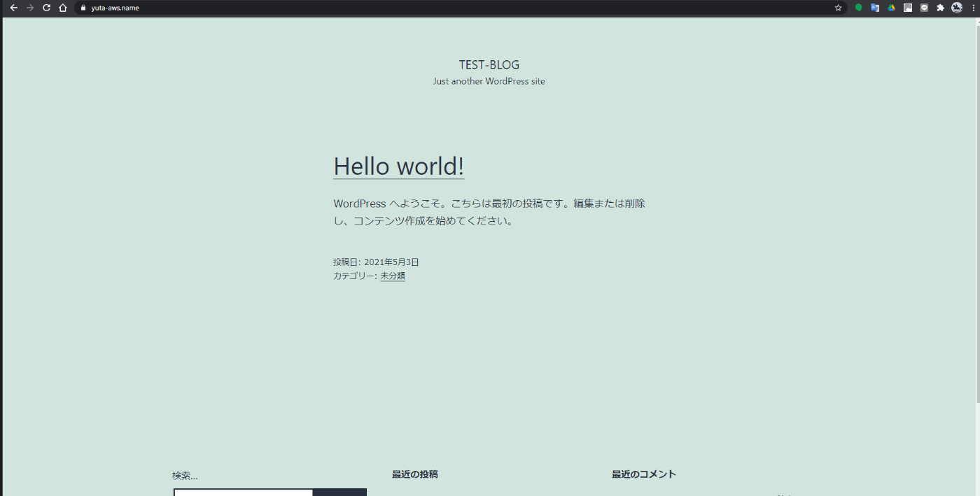The image size is (980, 496).
Task: Focus the footer search input field
Action: (x=243, y=493)
